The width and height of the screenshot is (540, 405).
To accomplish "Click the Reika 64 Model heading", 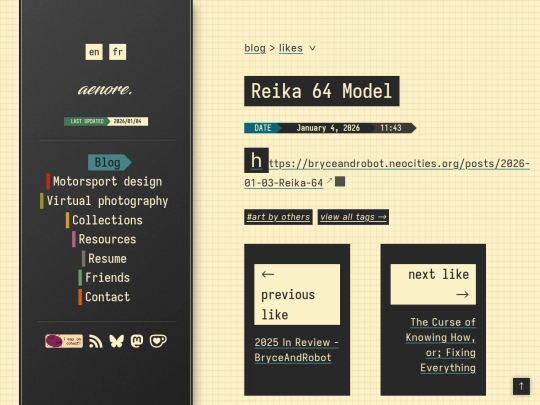I will tap(322, 91).
